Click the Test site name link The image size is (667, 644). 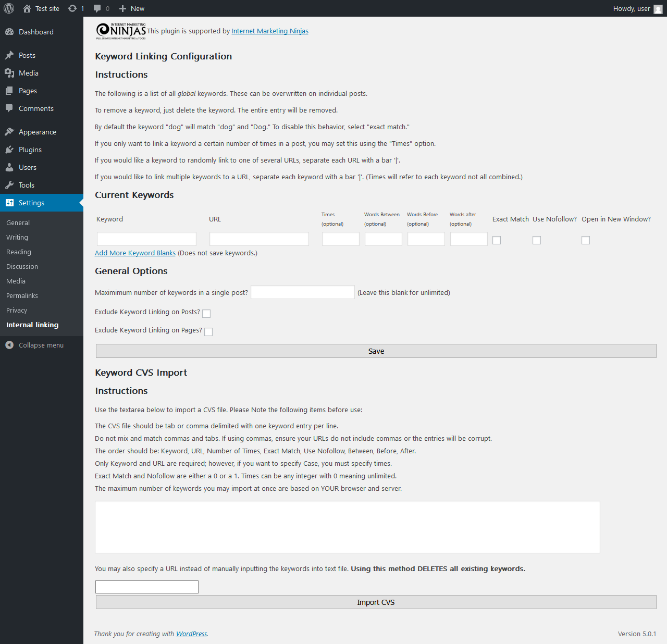[x=47, y=8]
